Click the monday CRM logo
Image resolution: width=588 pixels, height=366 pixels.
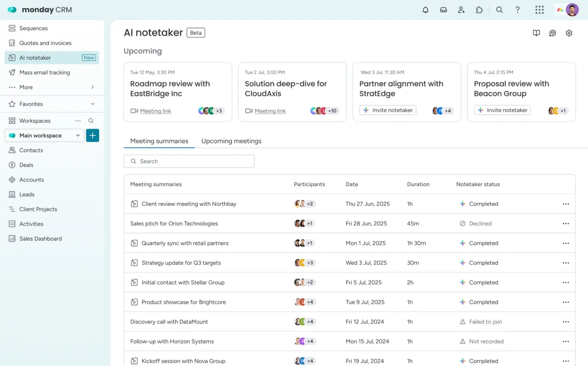[40, 10]
